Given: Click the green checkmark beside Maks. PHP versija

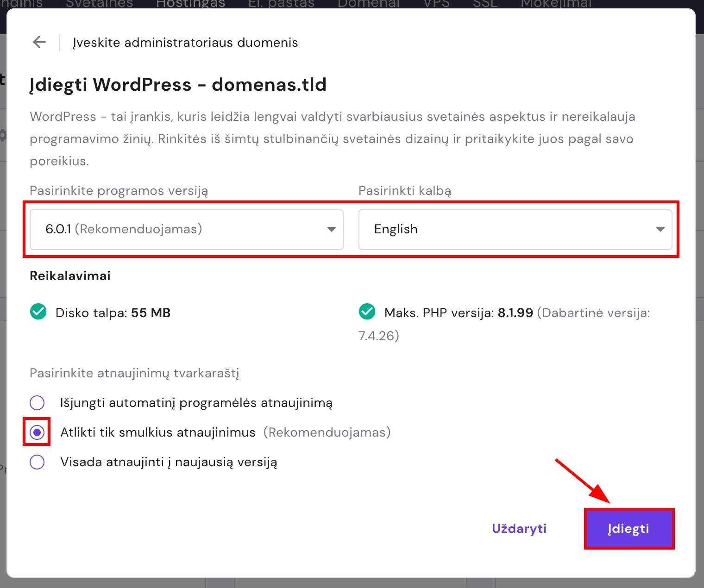Looking at the screenshot, I should tap(367, 312).
